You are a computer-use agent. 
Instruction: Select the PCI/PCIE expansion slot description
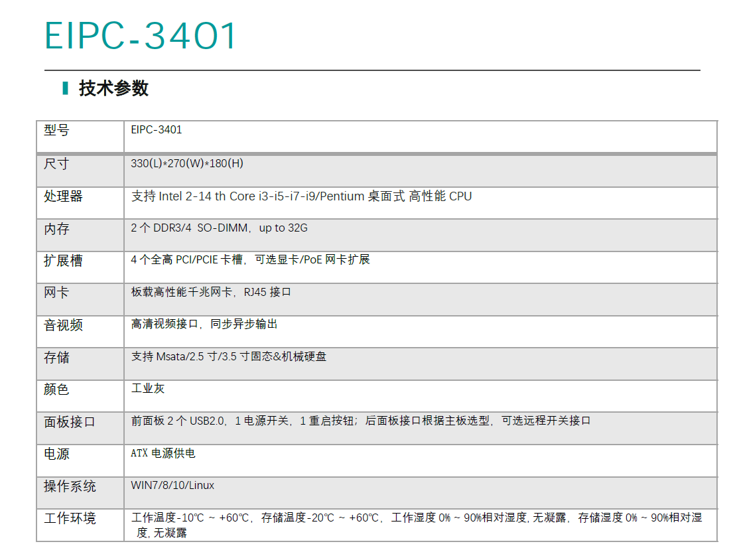(x=250, y=260)
